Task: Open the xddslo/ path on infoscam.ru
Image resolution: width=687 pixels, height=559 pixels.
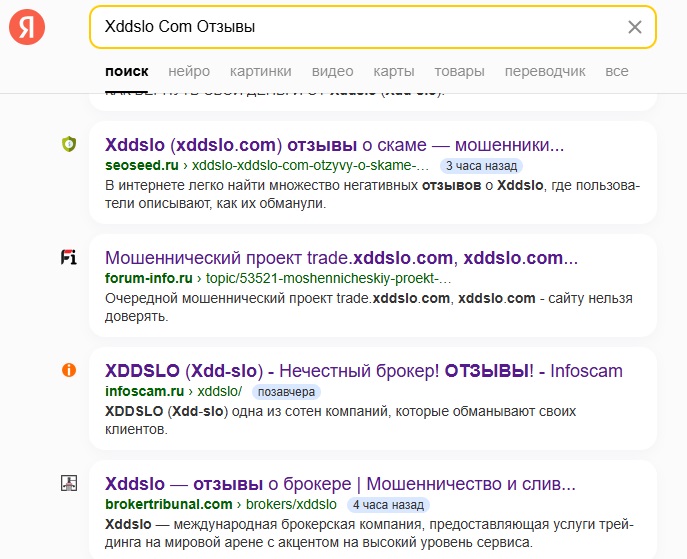Action: 220,392
